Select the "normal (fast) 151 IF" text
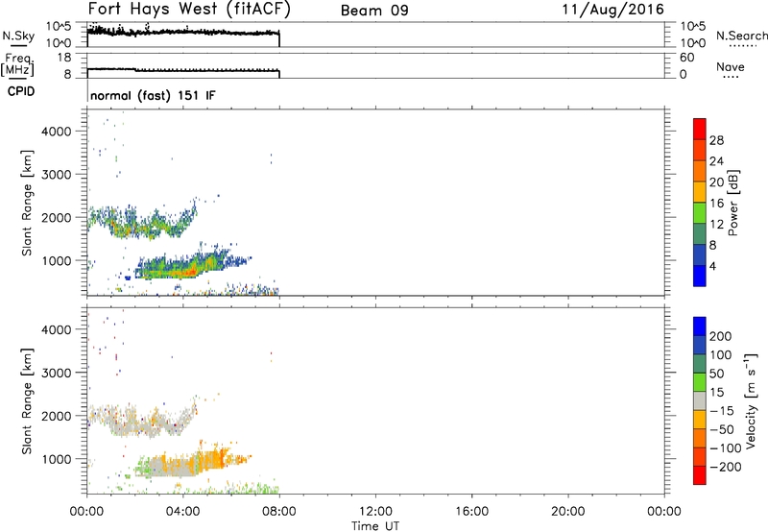Viewport: 768px width, 532px height. pyautogui.click(x=153, y=95)
